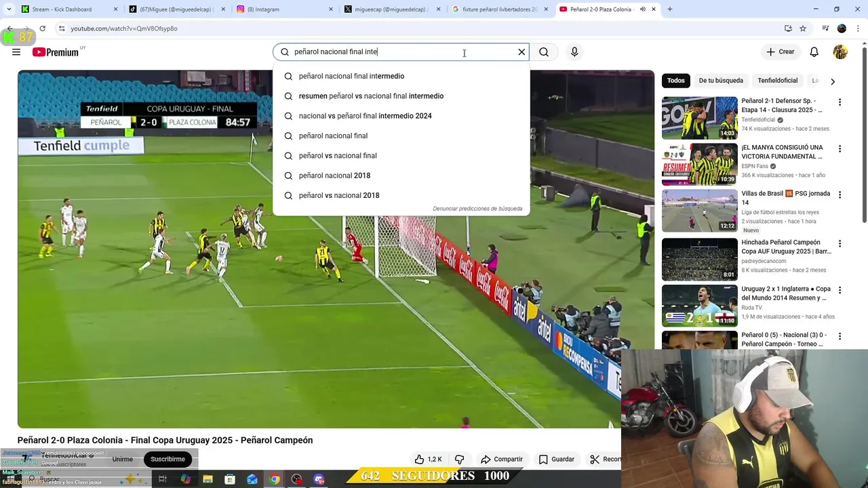Open a new Chrome tab
Screen dimensions: 868x488
(670, 9)
